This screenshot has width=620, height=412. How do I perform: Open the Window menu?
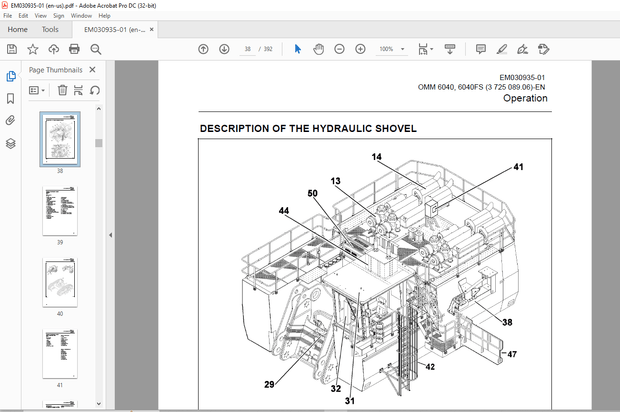pos(81,16)
